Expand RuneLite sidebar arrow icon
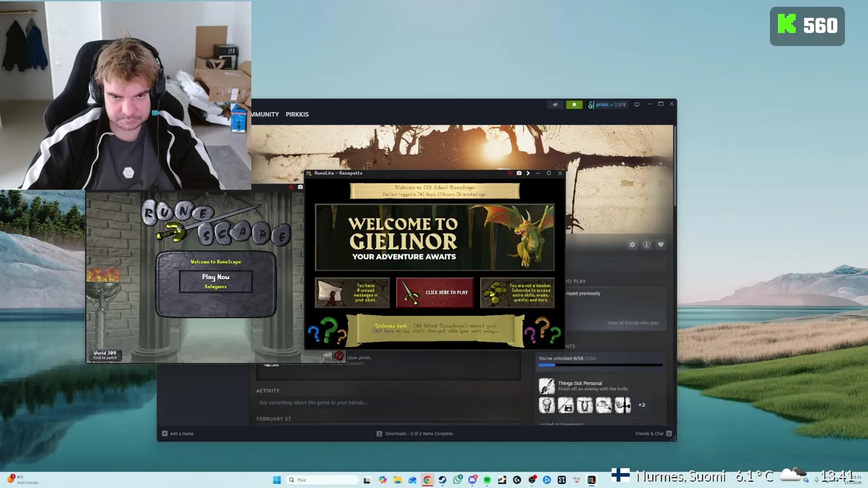The width and height of the screenshot is (868, 488). point(528,173)
